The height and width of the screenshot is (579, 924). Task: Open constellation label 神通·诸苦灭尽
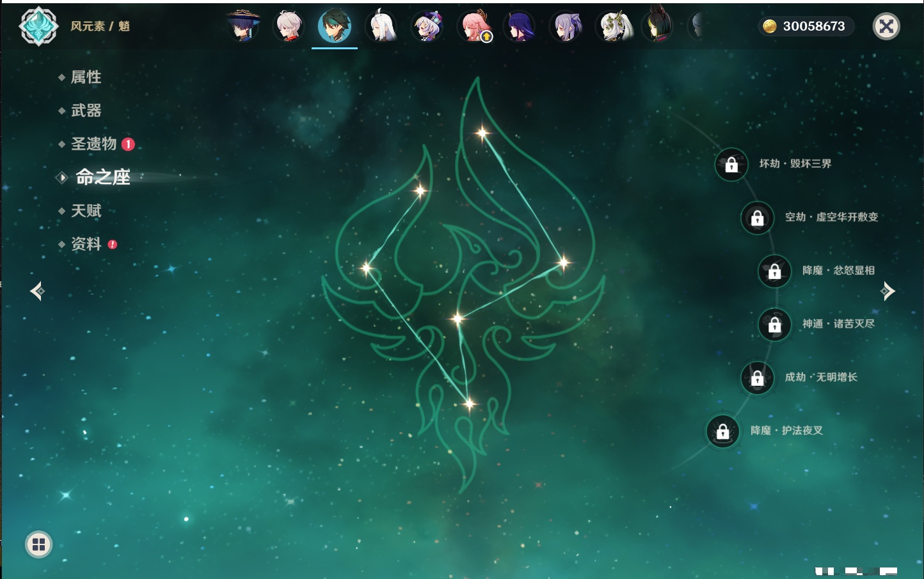point(838,324)
